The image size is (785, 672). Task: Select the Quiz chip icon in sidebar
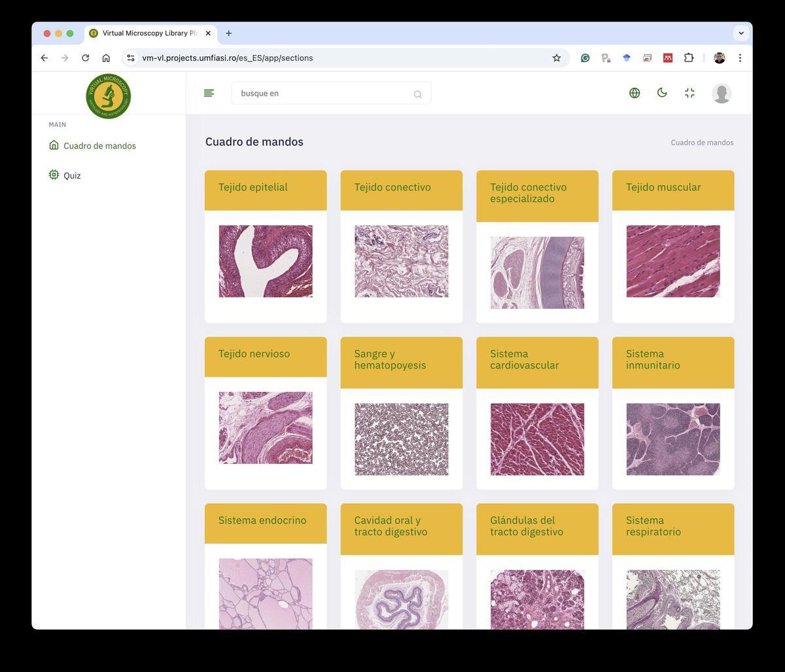[54, 175]
